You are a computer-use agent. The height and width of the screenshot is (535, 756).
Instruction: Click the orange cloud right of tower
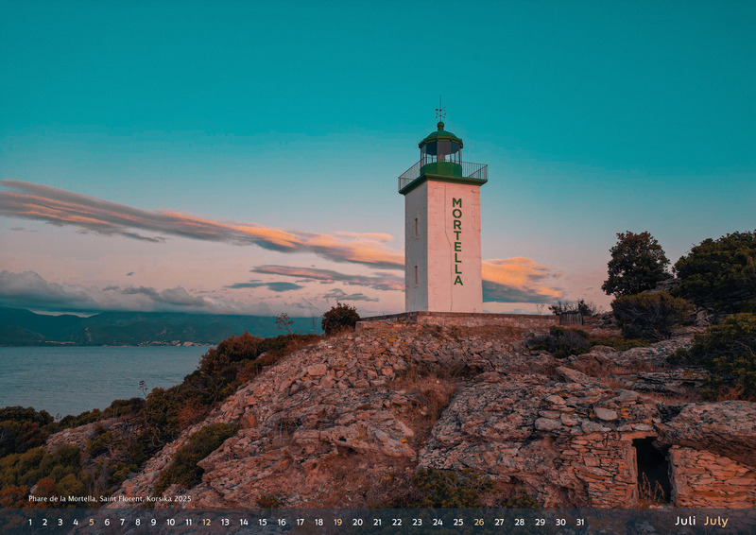(x=518, y=275)
